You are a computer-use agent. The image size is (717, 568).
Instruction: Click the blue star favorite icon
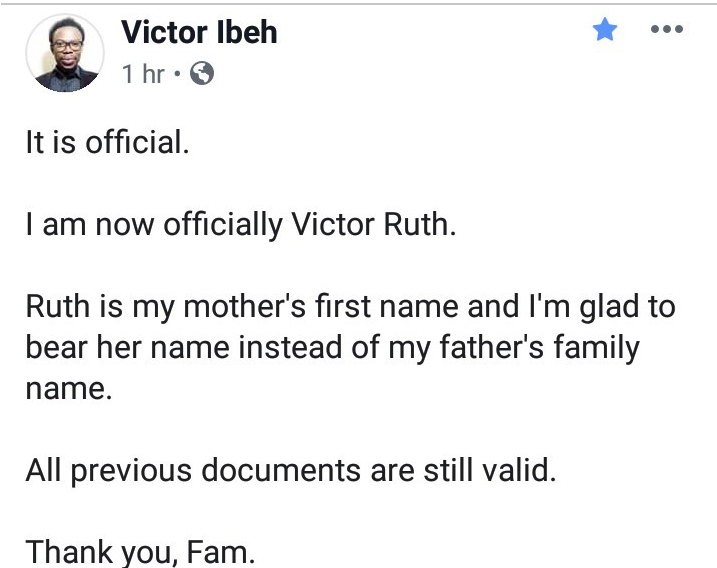coord(604,31)
